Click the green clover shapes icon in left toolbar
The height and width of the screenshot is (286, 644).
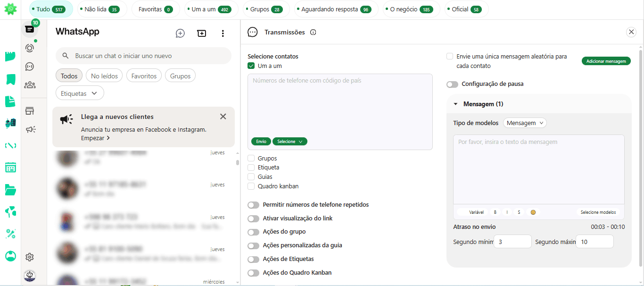tap(10, 212)
